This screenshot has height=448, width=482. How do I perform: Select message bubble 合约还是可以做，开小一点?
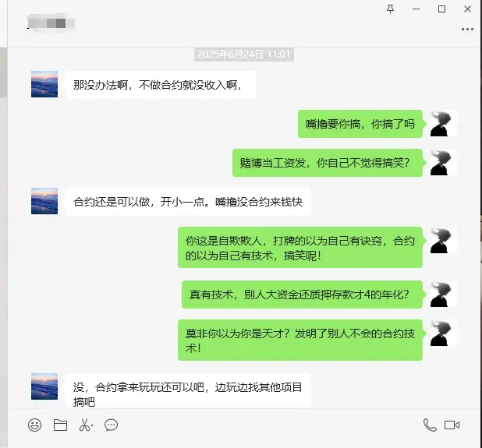pos(188,202)
